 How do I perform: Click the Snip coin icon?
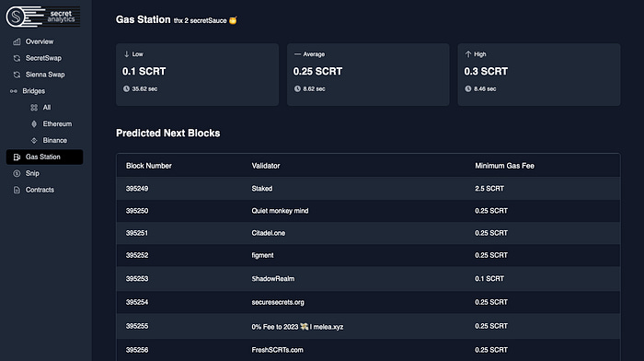[x=17, y=173]
